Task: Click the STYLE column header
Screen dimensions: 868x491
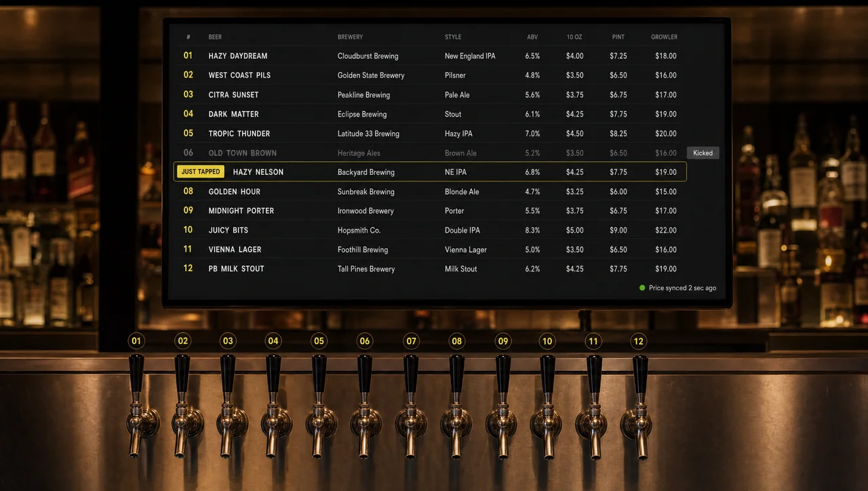Action: click(x=453, y=37)
